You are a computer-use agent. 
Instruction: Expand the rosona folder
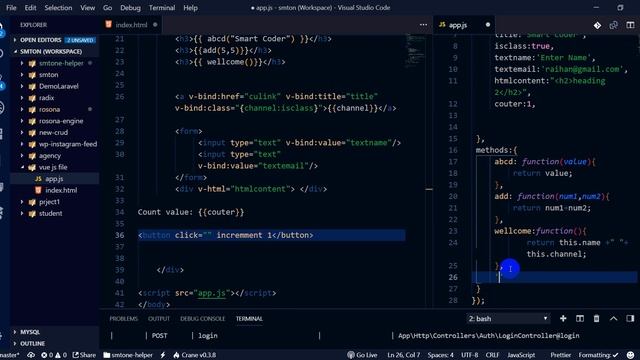pos(55,109)
